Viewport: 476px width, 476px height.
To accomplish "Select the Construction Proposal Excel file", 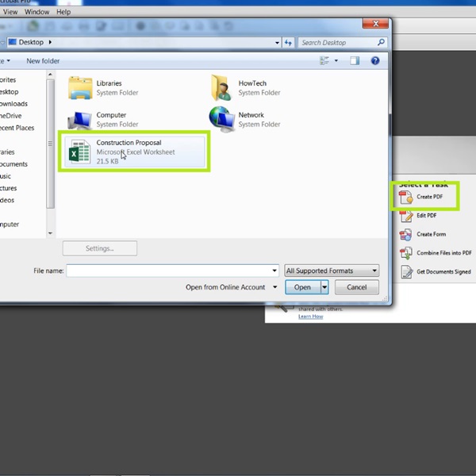I will click(135, 152).
